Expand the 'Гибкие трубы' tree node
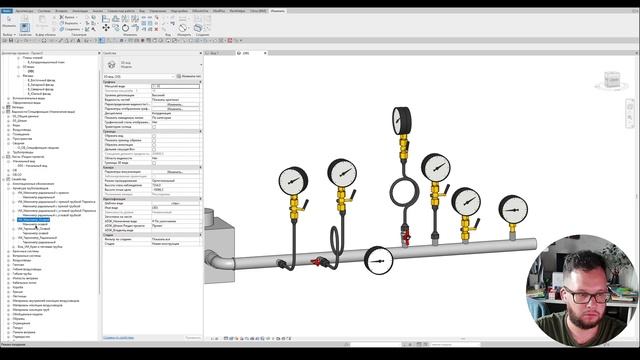 pyautogui.click(x=9, y=274)
